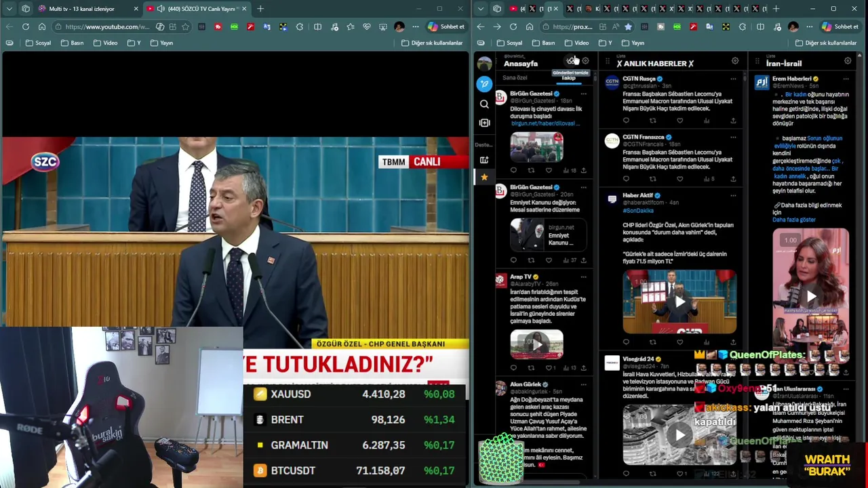View analytics of CGTN Rusça post
The image size is (868, 488).
coord(707,121)
